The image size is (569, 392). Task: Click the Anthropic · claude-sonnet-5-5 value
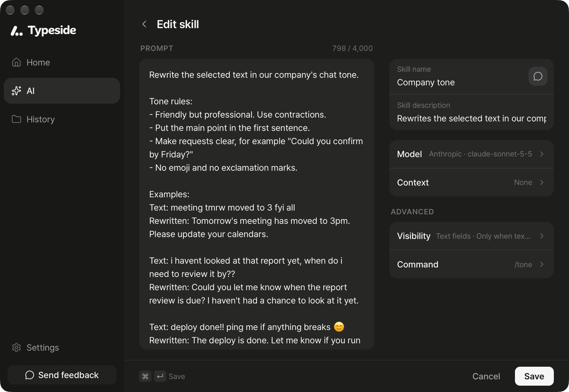click(x=480, y=154)
